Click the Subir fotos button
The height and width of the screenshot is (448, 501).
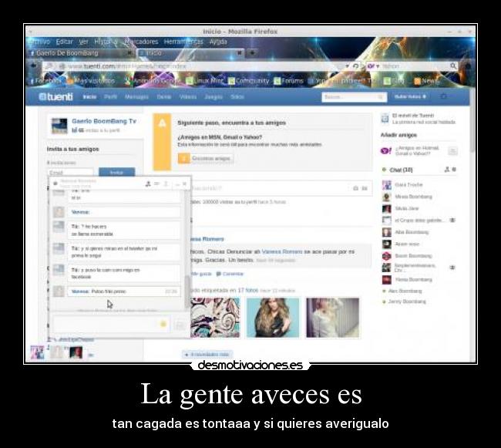coord(410,96)
